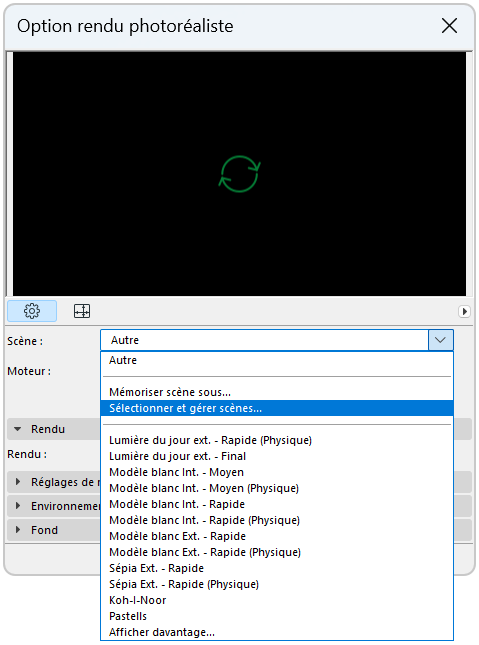Viewport: 479px width, 645px height.
Task: Select Lumière du jour ext. - Final
Action: click(277, 456)
